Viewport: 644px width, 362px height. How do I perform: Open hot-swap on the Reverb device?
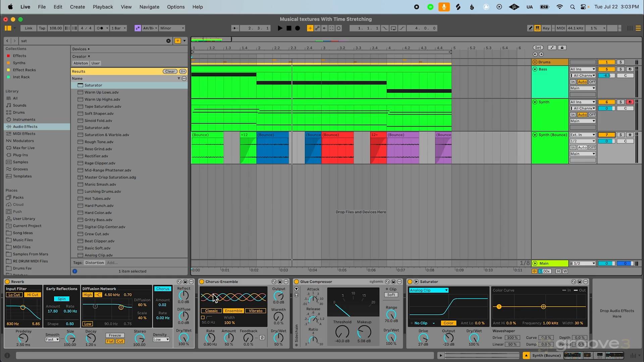tap(179, 282)
